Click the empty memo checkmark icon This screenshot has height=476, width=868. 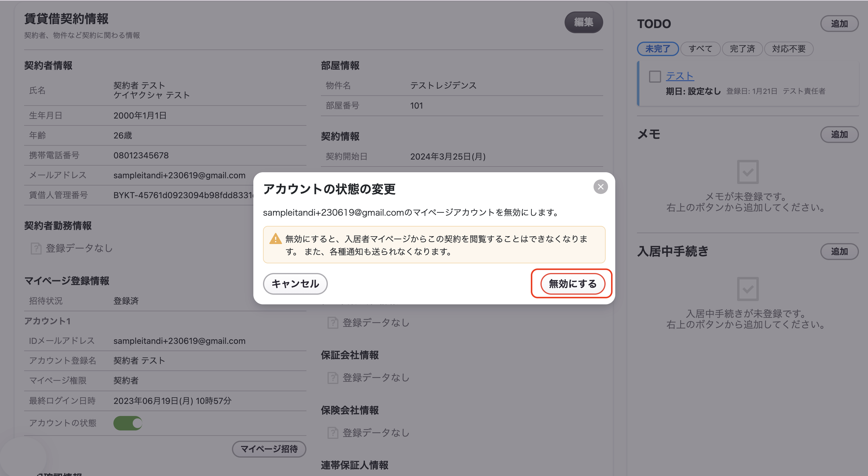click(747, 172)
